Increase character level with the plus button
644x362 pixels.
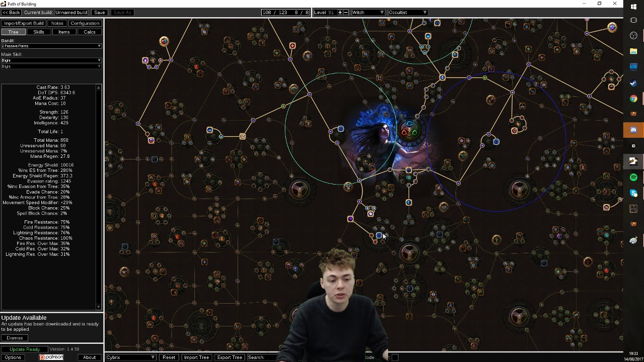tap(340, 12)
